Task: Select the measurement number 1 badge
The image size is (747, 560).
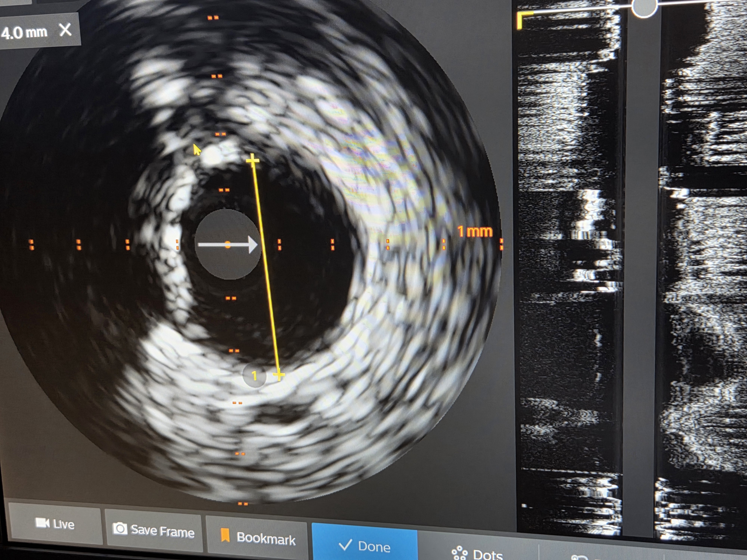Action: point(254,375)
